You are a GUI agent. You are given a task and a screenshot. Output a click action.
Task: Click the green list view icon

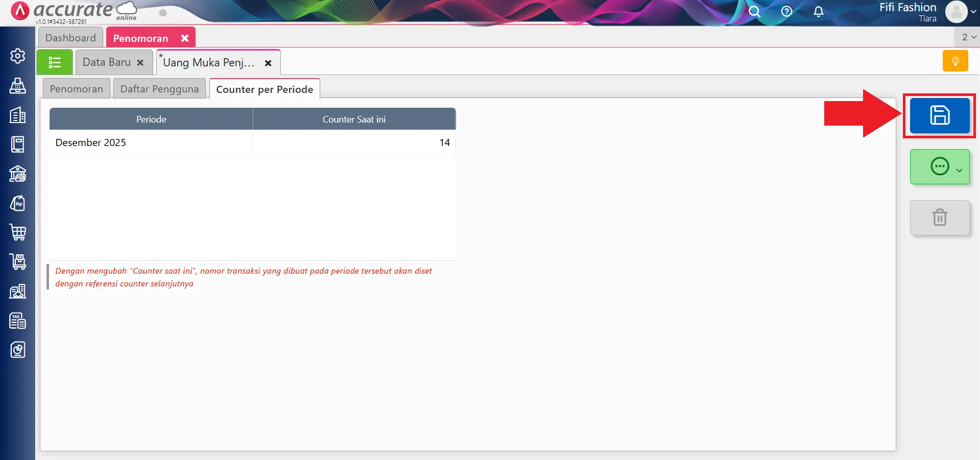[55, 62]
